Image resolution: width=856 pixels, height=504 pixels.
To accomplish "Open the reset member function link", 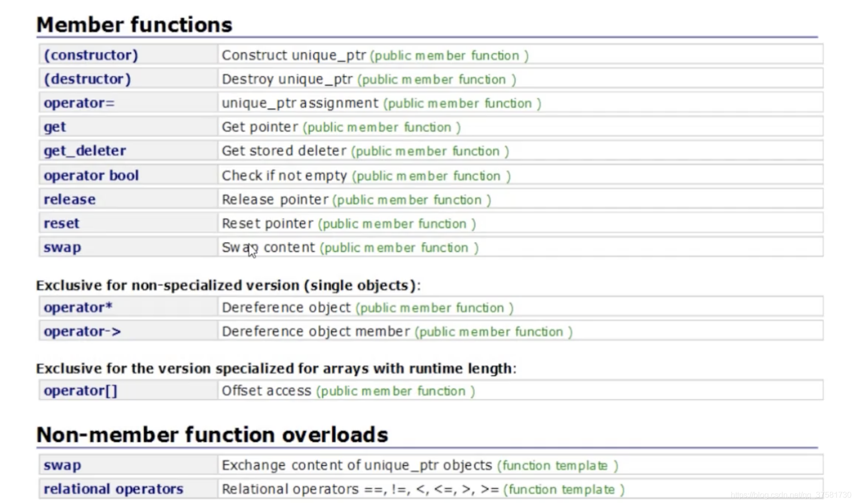I will (61, 223).
